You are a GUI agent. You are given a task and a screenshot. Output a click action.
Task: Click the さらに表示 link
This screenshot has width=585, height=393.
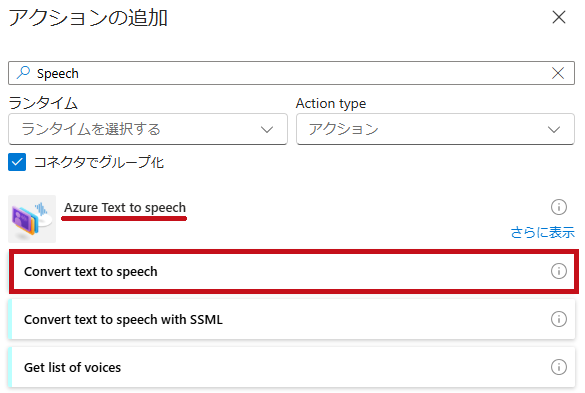pos(542,232)
